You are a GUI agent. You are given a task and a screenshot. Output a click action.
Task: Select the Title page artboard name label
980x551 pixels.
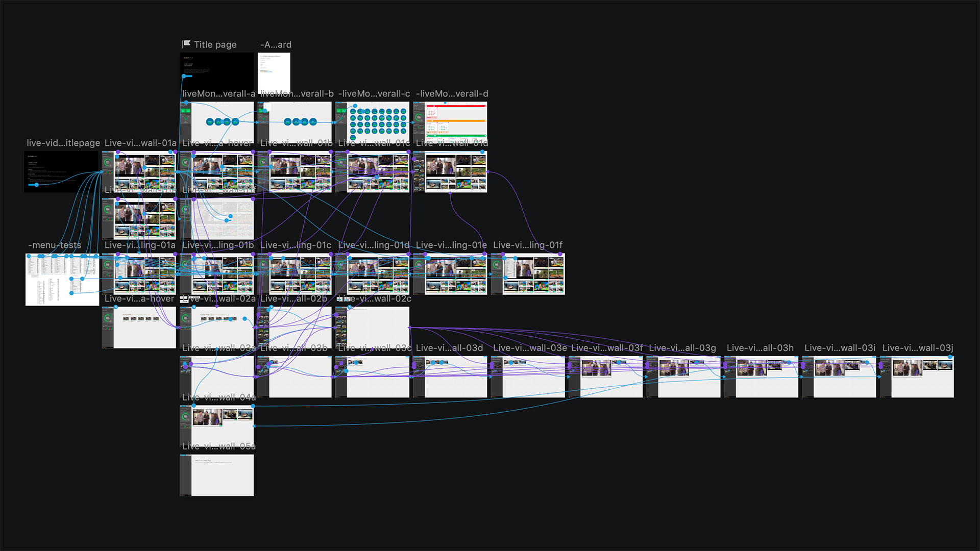(x=215, y=44)
